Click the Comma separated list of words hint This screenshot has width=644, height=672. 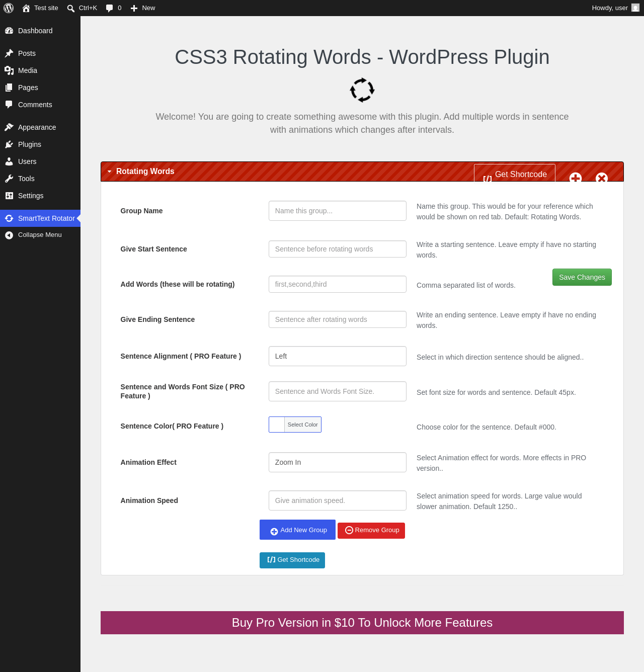point(466,285)
